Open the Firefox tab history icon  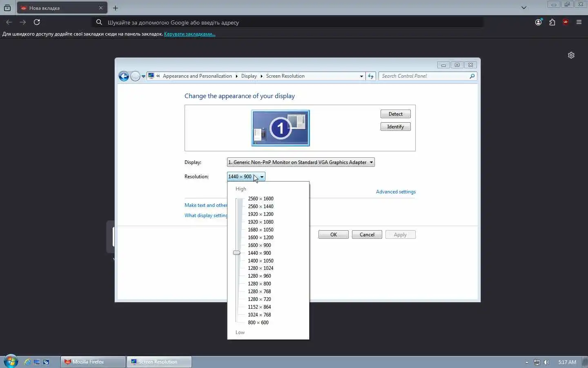tap(7, 8)
